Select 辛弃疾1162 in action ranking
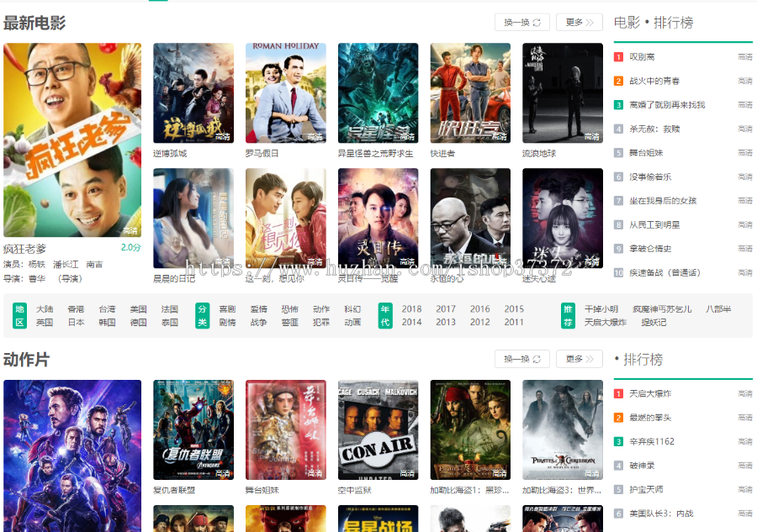Image resolution: width=757 pixels, height=532 pixels. (x=652, y=441)
